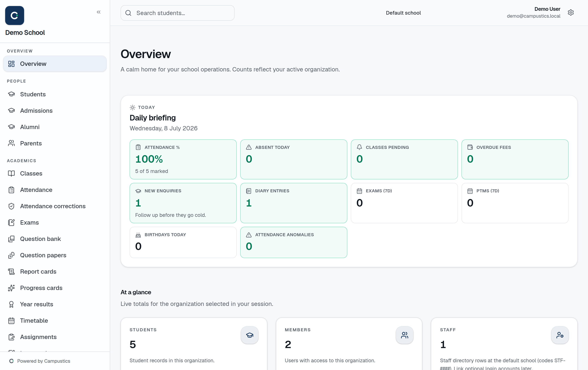Click the Year results ribbon icon
This screenshot has height=370, width=588.
[x=11, y=304]
